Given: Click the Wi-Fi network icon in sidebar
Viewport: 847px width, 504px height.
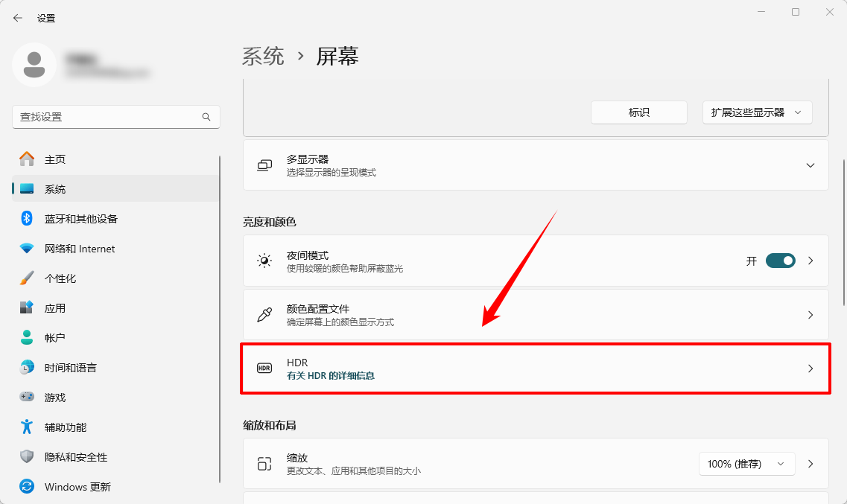Looking at the screenshot, I should click(x=27, y=248).
